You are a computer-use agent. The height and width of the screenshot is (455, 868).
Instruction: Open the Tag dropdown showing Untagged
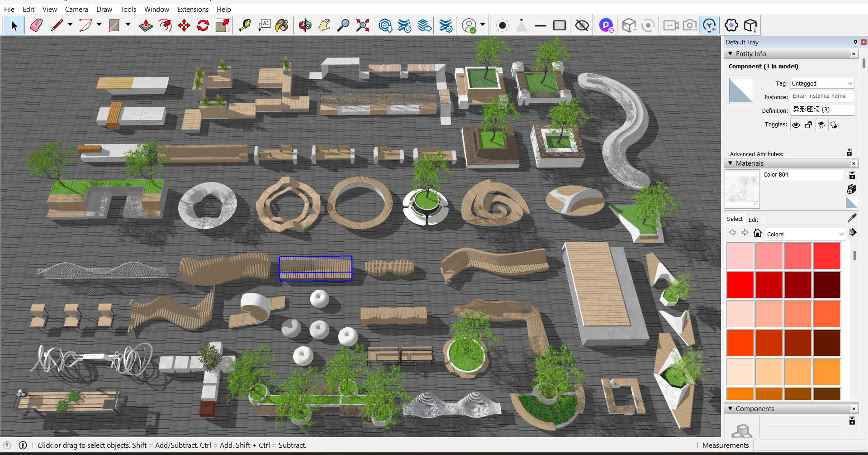tap(822, 84)
